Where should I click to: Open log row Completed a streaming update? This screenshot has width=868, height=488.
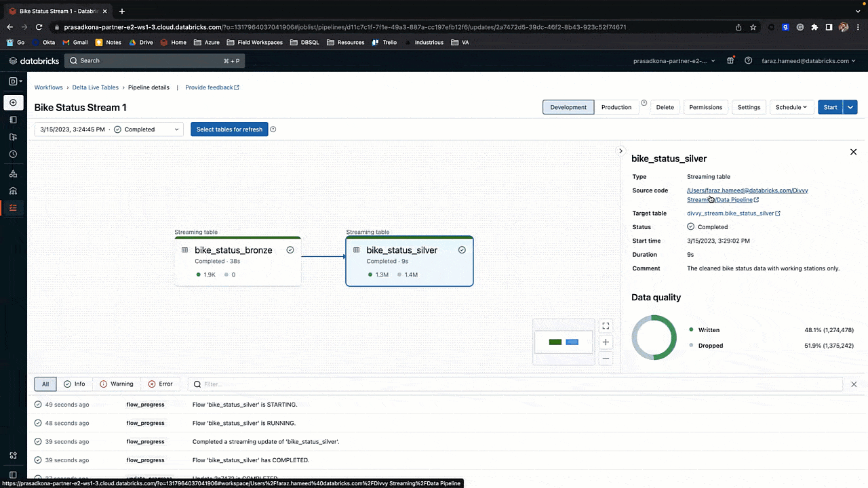448,442
